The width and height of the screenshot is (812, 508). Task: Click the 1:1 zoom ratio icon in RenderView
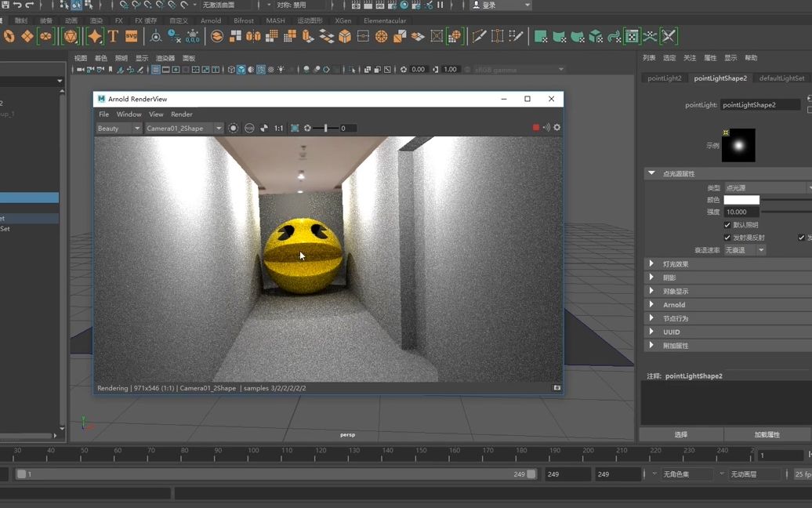[278, 128]
